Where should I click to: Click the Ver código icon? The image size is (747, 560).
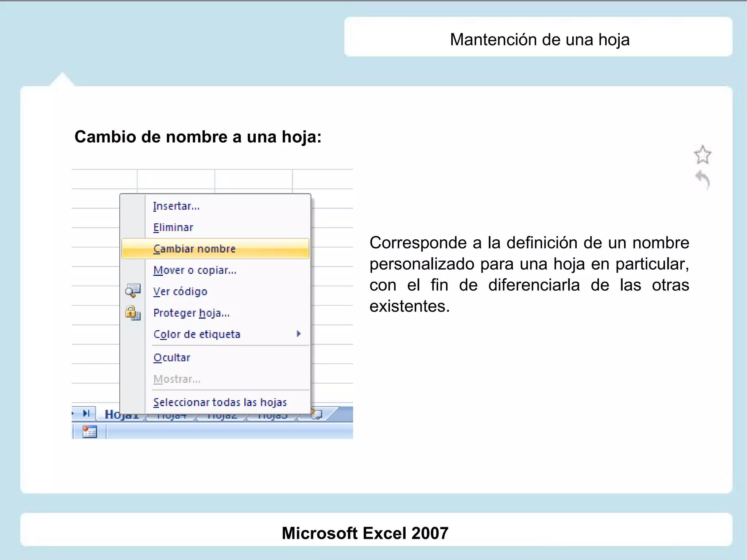133,291
